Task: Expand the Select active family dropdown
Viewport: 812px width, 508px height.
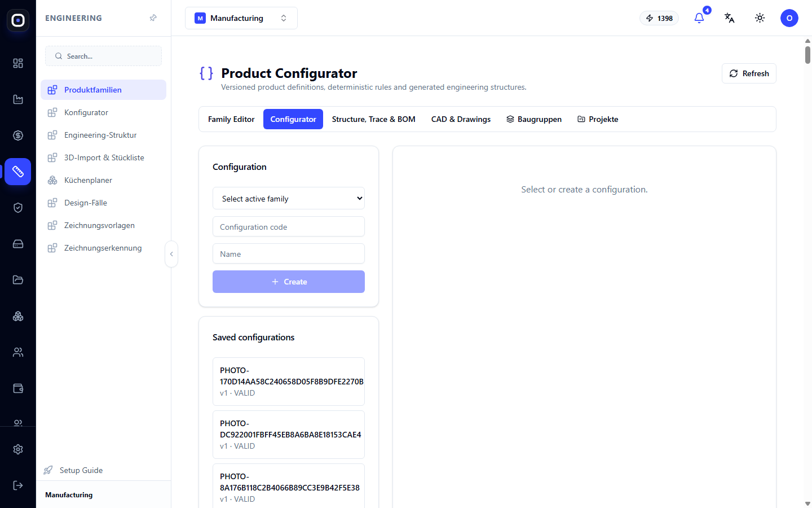Action: tap(289, 198)
